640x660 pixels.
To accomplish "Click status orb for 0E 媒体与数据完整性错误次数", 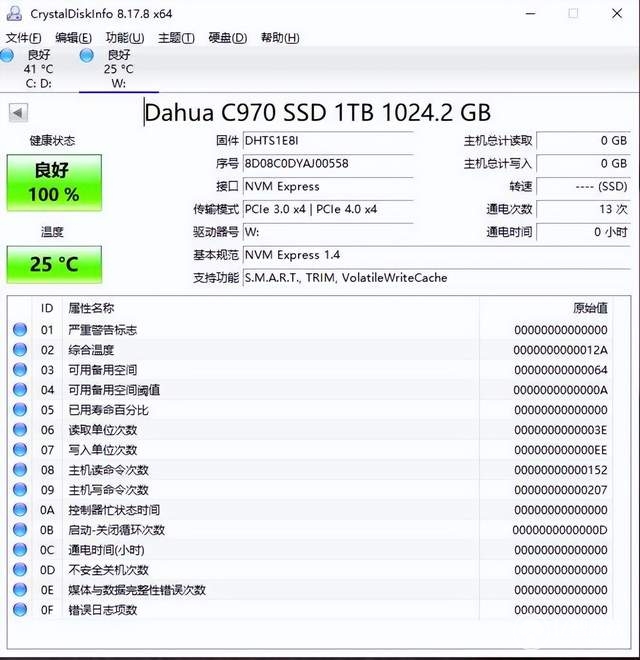I will [20, 589].
